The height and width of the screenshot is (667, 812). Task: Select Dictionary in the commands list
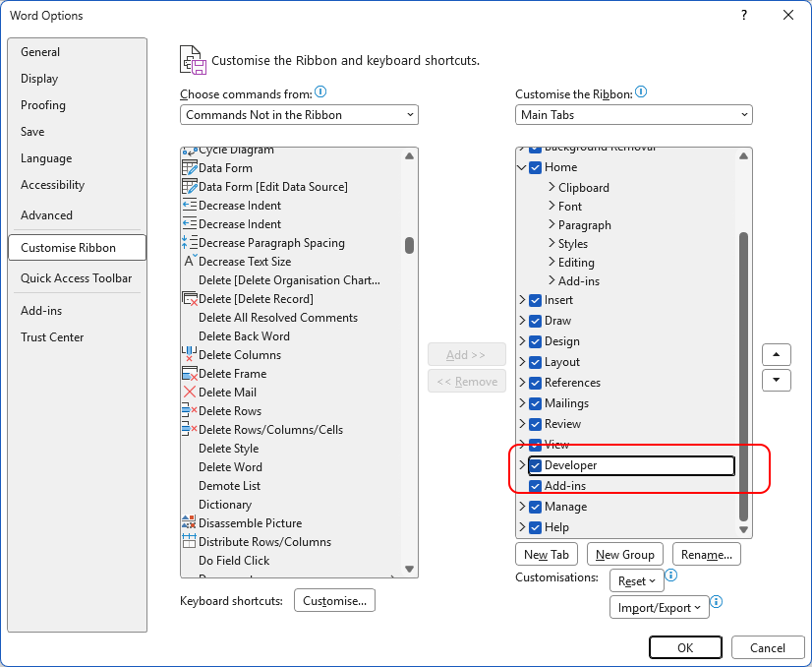pyautogui.click(x=225, y=505)
